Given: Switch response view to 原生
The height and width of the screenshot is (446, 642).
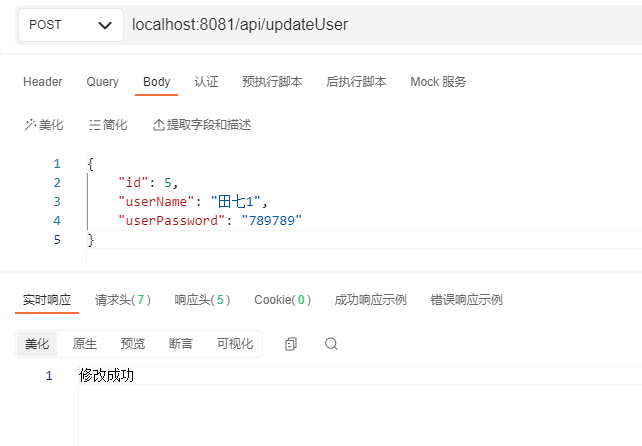Looking at the screenshot, I should point(85,344).
